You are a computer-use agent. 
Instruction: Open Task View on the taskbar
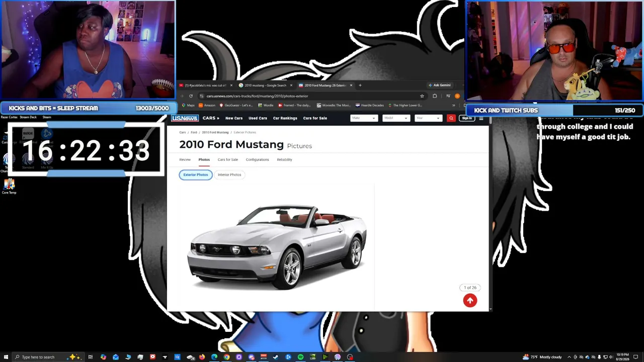(91, 357)
